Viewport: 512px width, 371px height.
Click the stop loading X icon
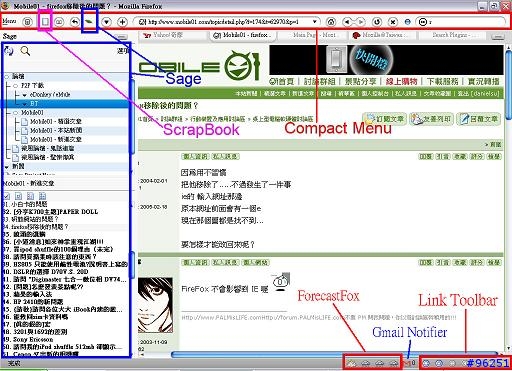pos(393,22)
